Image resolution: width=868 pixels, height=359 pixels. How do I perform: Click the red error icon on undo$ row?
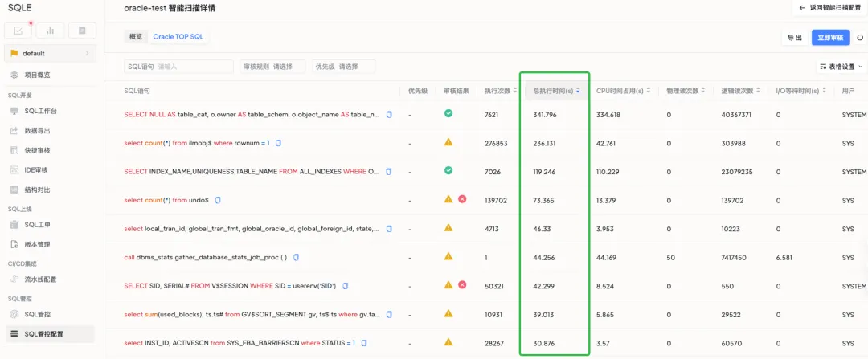pyautogui.click(x=461, y=199)
